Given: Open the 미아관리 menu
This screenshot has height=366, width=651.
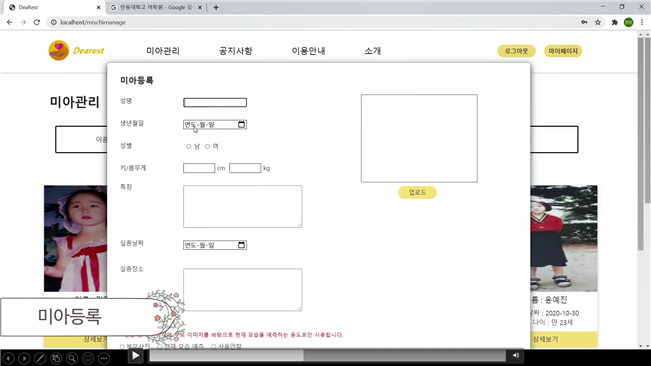Looking at the screenshot, I should coord(163,51).
